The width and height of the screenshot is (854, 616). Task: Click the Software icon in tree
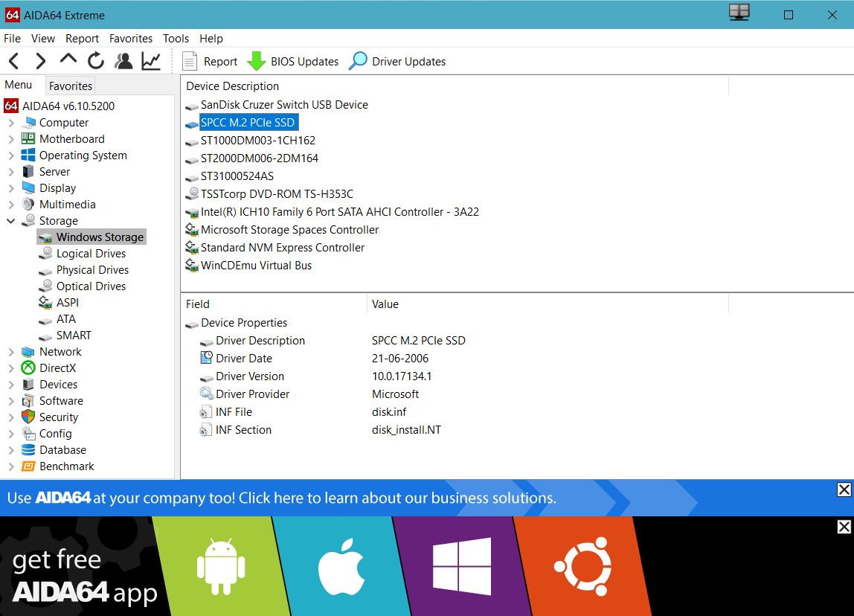(28, 401)
